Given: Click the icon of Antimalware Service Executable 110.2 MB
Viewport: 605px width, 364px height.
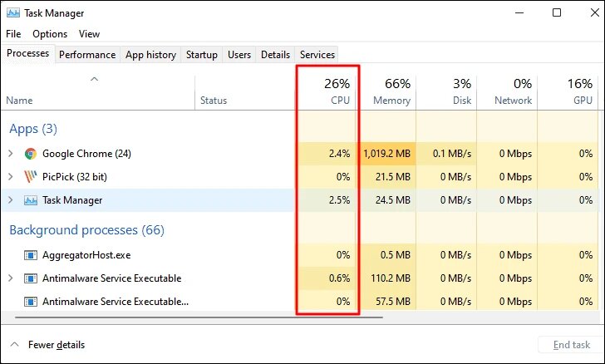Looking at the screenshot, I should (x=31, y=278).
